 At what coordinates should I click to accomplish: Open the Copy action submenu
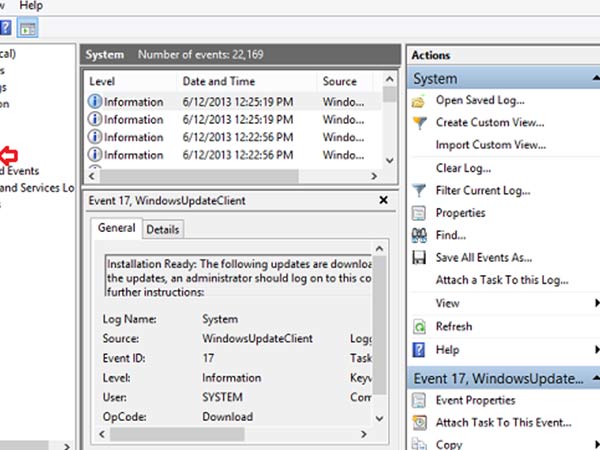449,444
